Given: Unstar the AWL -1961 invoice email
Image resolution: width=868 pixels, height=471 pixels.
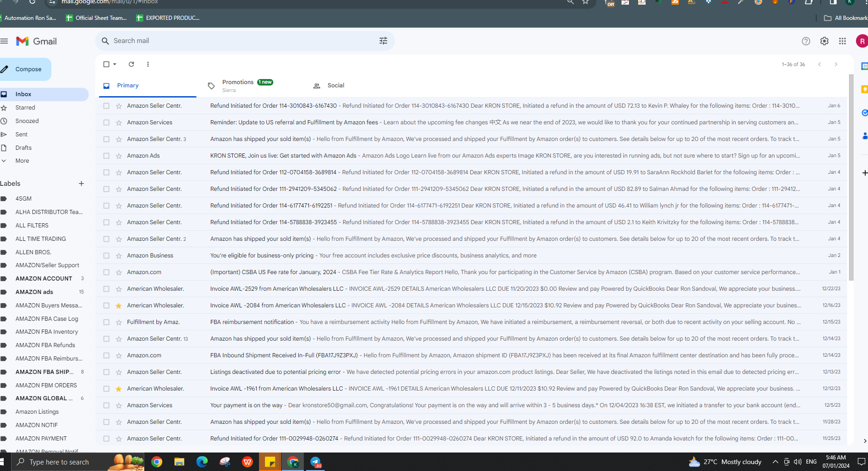Looking at the screenshot, I should [119, 389].
